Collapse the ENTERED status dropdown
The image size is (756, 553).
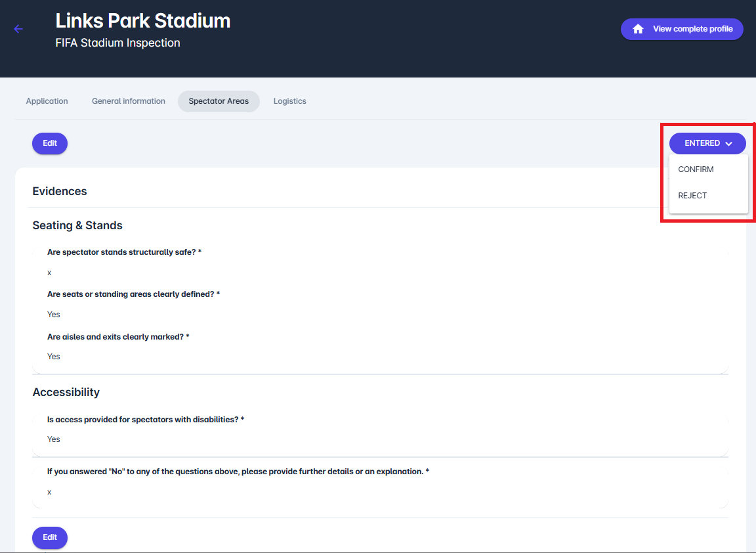[x=702, y=143]
